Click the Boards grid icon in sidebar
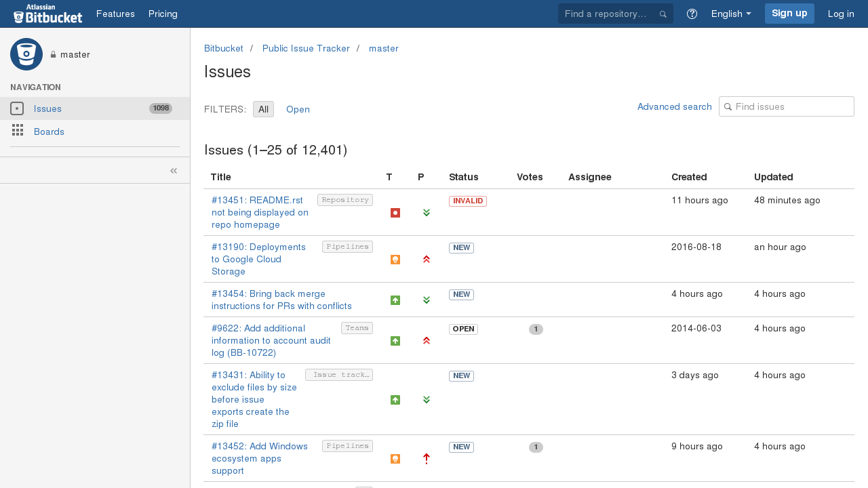The height and width of the screenshot is (488, 868). 17,131
